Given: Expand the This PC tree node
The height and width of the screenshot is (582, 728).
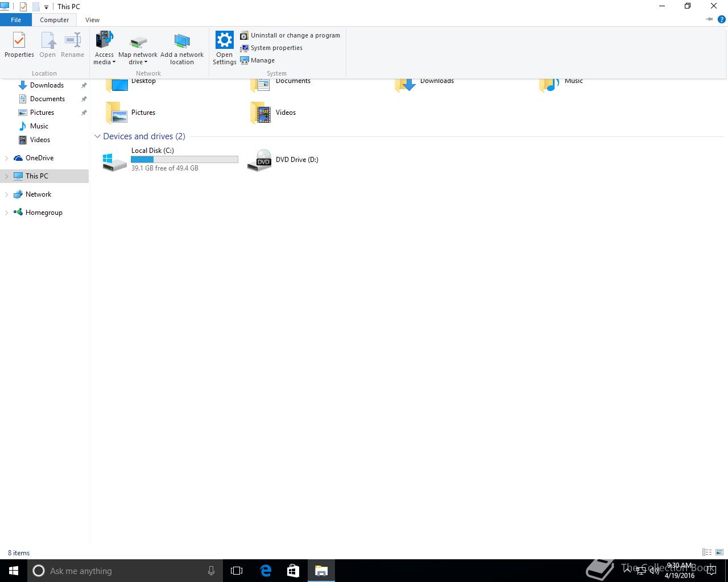Looking at the screenshot, I should [6, 176].
